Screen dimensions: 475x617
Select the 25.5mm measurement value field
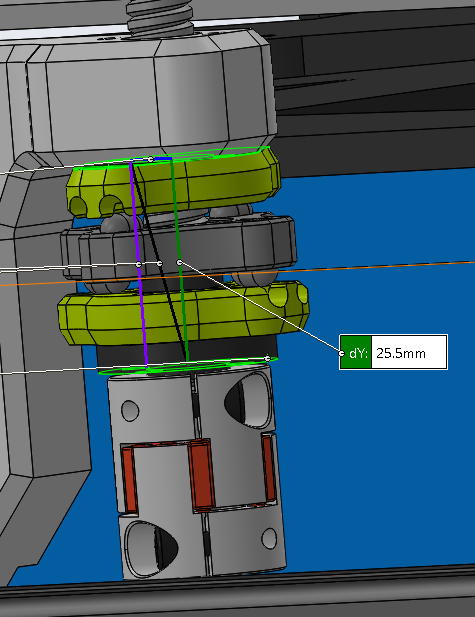[408, 352]
